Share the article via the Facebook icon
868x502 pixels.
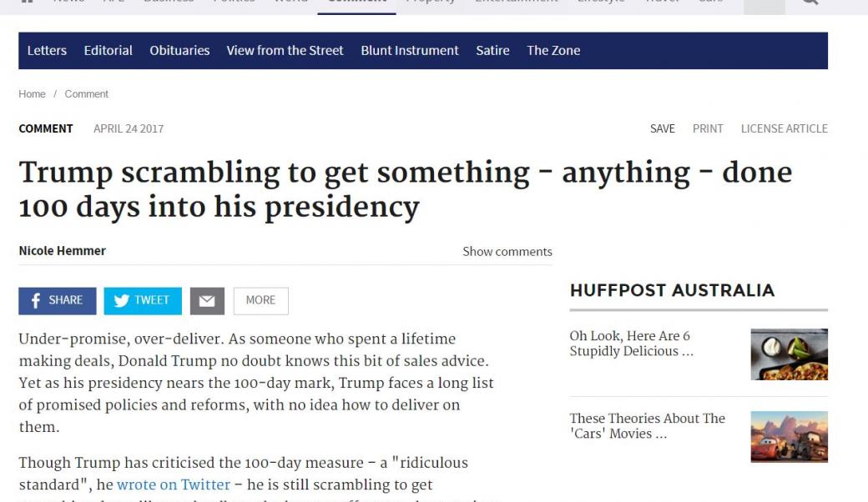(57, 300)
